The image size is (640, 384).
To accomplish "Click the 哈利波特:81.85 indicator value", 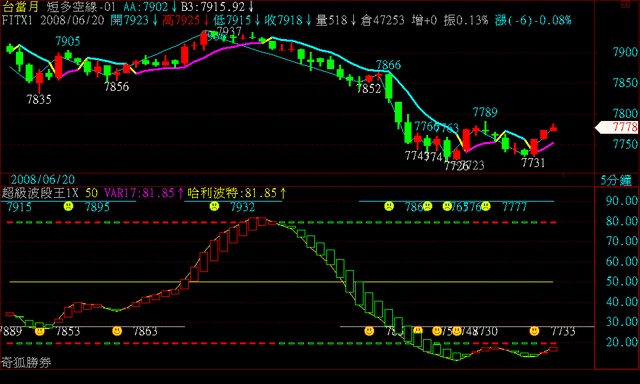I will point(232,193).
